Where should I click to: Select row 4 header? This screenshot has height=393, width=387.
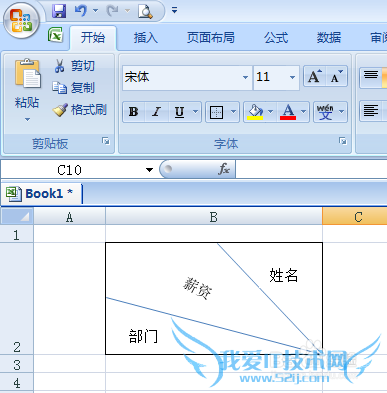pos(17,382)
